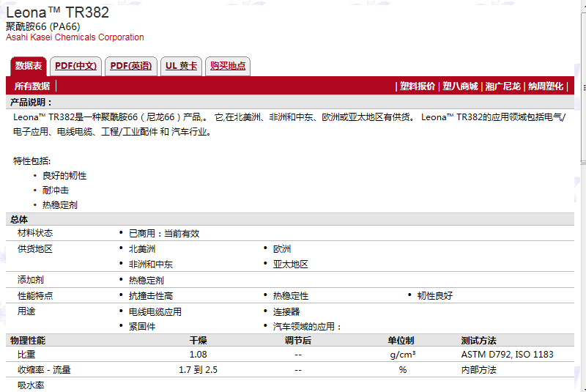Click the 连接器 entry

286,311
